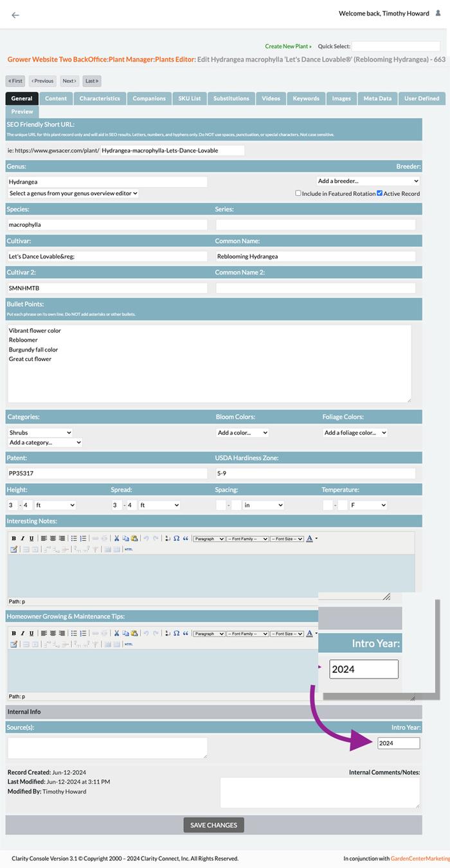Image resolution: width=450 pixels, height=868 pixels.
Task: Click text color icon in Interesting Notes toolbar
Action: coord(309,538)
